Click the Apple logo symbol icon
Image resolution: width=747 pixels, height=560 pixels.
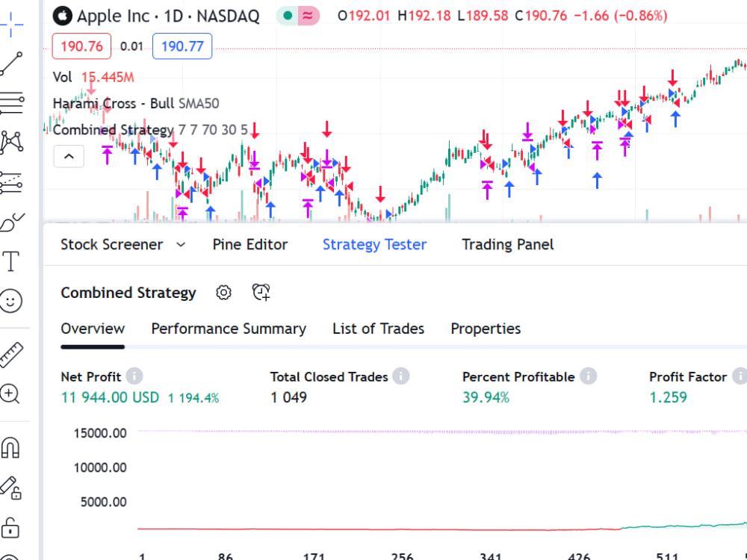[x=63, y=16]
